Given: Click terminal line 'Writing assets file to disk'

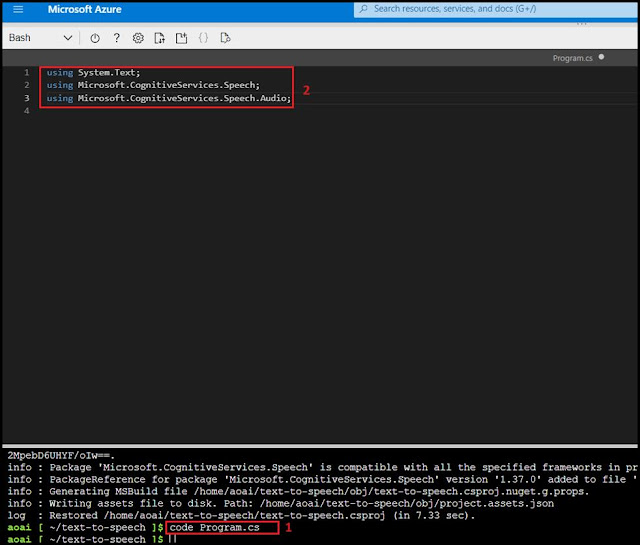Looking at the screenshot, I should pyautogui.click(x=281, y=503).
